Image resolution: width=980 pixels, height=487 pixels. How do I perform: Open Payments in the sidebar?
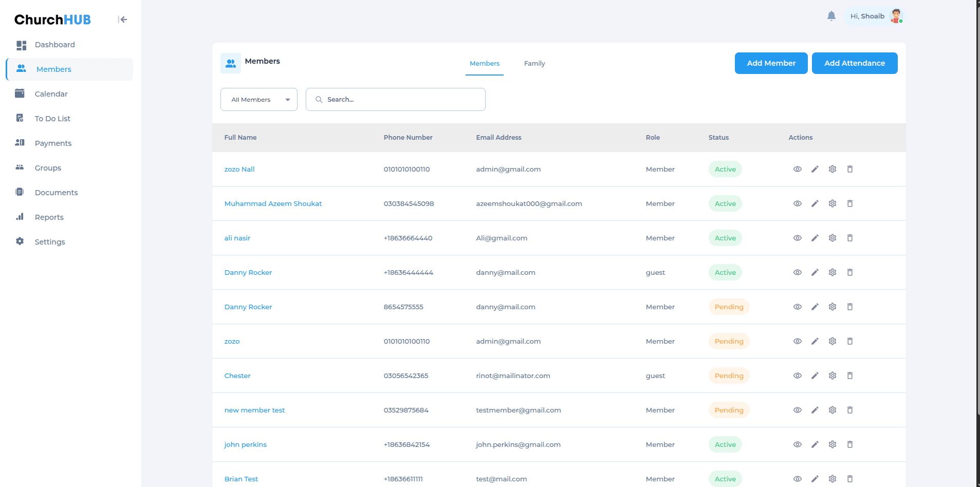(53, 143)
